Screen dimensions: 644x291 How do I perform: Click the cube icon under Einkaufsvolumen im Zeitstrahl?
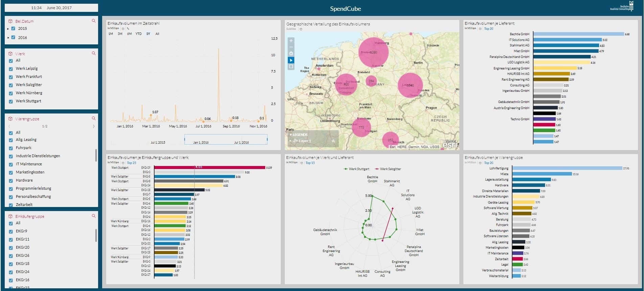click(123, 28)
